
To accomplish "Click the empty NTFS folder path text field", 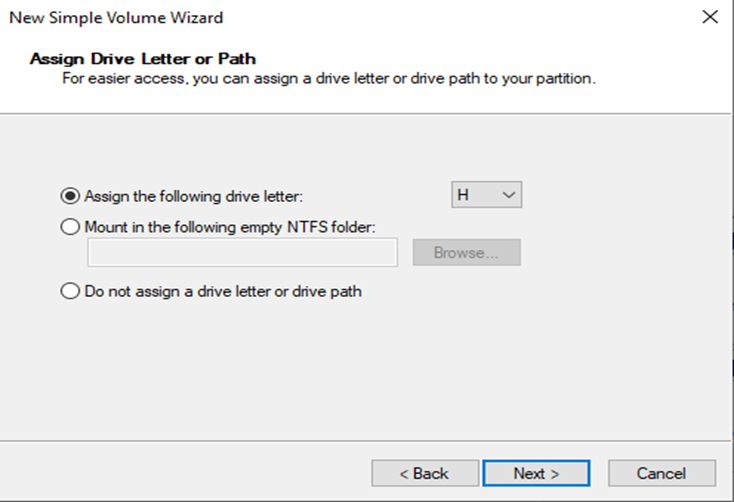I will [x=242, y=253].
